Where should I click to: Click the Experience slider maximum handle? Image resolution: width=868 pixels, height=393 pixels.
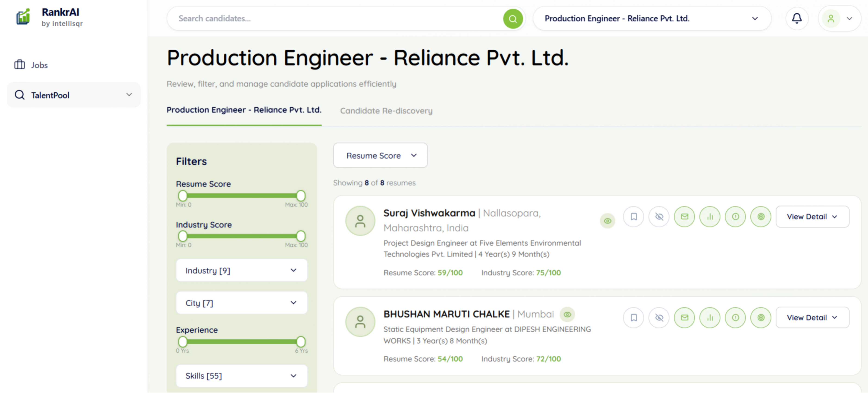(x=301, y=341)
